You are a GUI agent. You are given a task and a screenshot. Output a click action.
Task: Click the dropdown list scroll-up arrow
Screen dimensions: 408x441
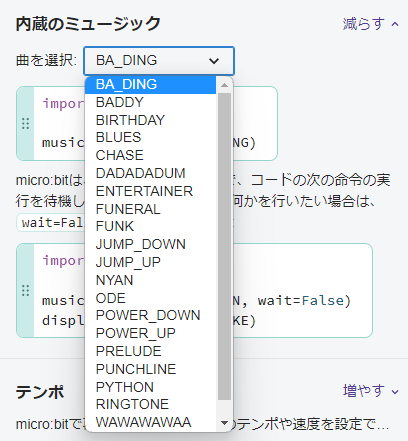click(224, 85)
